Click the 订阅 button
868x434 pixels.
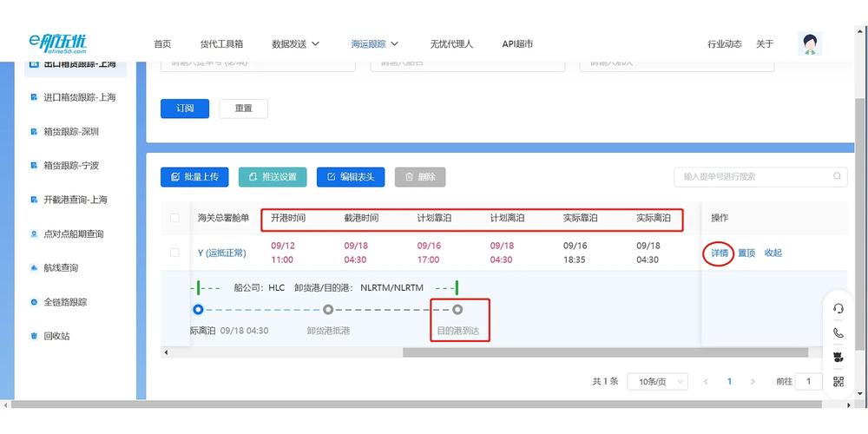coord(185,108)
